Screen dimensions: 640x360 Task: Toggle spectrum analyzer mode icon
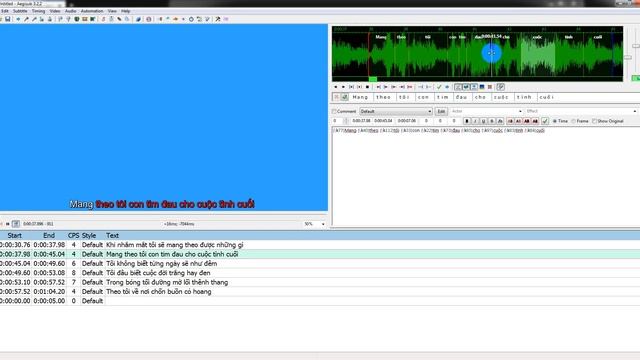[x=482, y=87]
